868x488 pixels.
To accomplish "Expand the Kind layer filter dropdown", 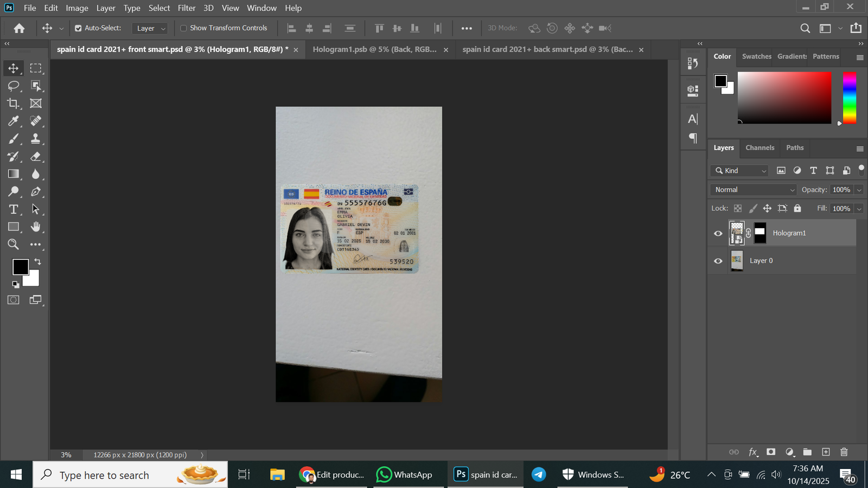I will [x=740, y=171].
